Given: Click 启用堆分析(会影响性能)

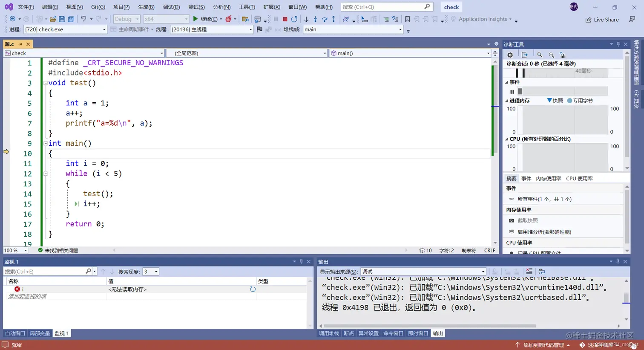Looking at the screenshot, I should click(x=544, y=232).
